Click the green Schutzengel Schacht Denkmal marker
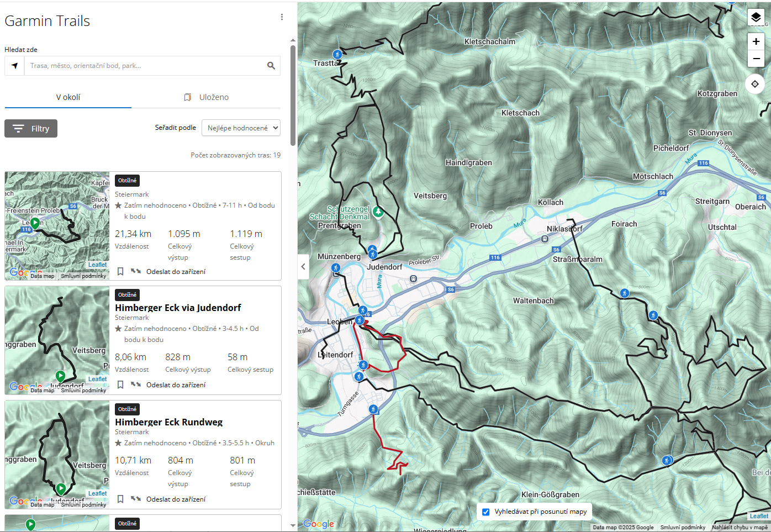 (x=378, y=211)
